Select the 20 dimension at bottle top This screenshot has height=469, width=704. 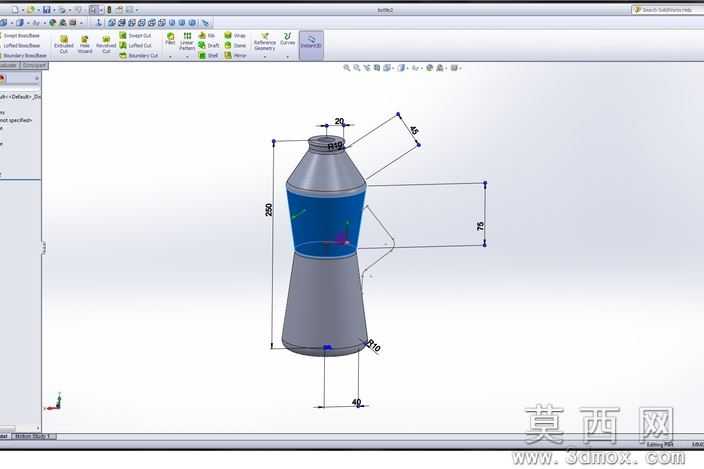pyautogui.click(x=339, y=121)
